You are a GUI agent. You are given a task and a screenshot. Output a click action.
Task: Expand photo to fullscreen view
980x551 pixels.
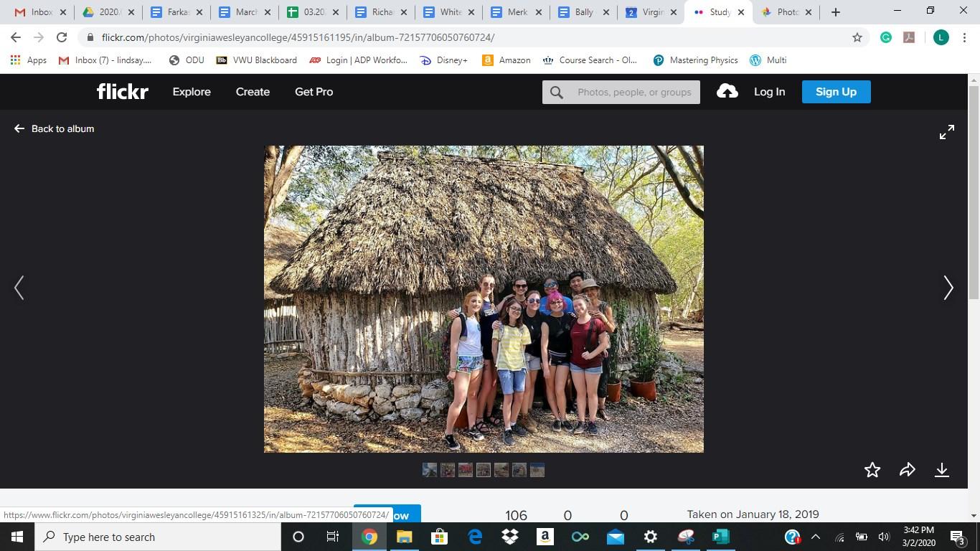tap(947, 132)
